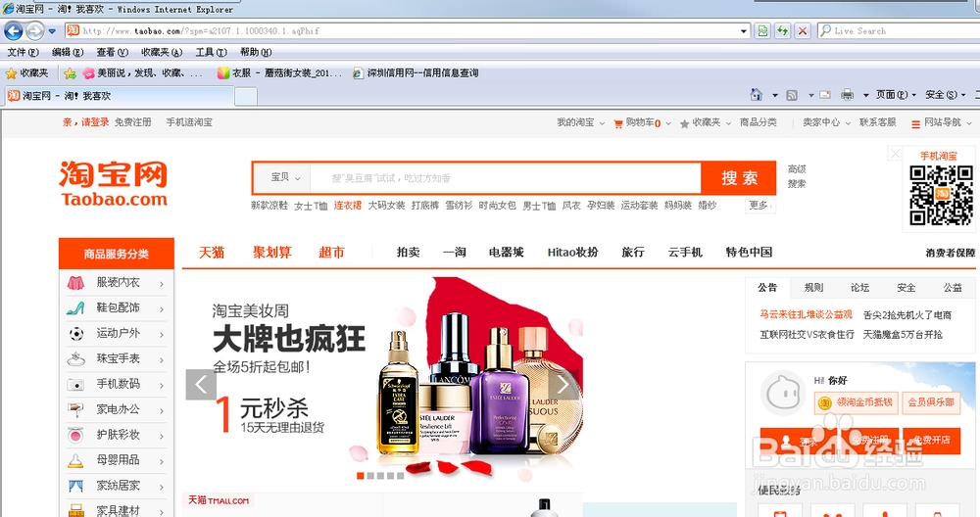This screenshot has height=517, width=980.
Task: Open the 文件(F) menu
Action: click(23, 53)
